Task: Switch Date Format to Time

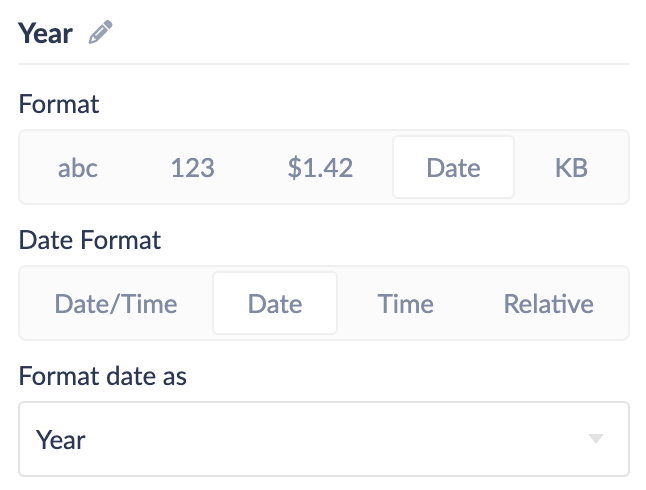Action: 405,303
